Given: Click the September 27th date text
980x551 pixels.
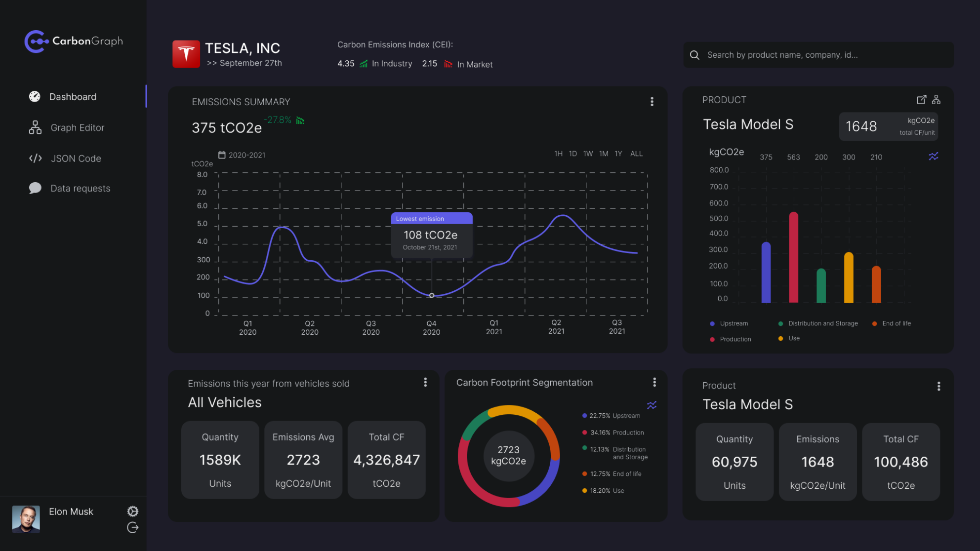Looking at the screenshot, I should [251, 63].
